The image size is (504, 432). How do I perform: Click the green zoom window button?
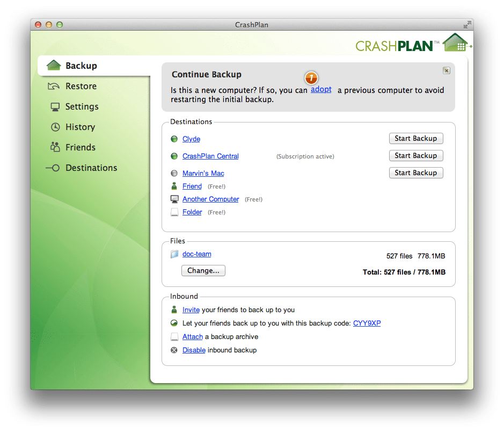[60, 25]
